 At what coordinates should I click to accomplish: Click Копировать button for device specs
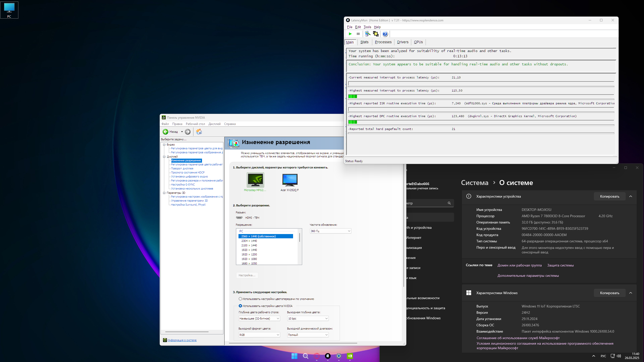609,196
